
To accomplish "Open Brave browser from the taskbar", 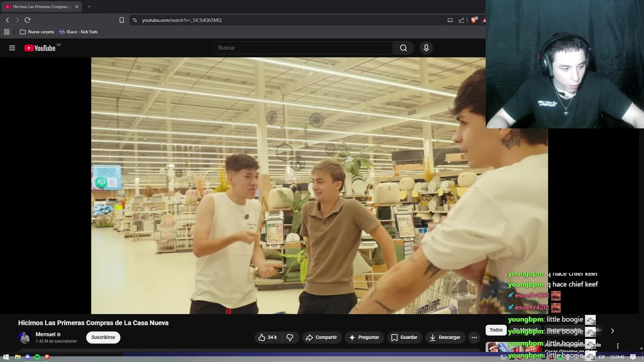I will pos(47,357).
